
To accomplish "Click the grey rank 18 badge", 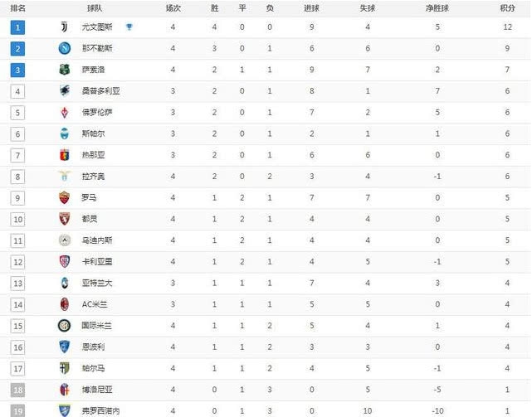I will (17, 390).
